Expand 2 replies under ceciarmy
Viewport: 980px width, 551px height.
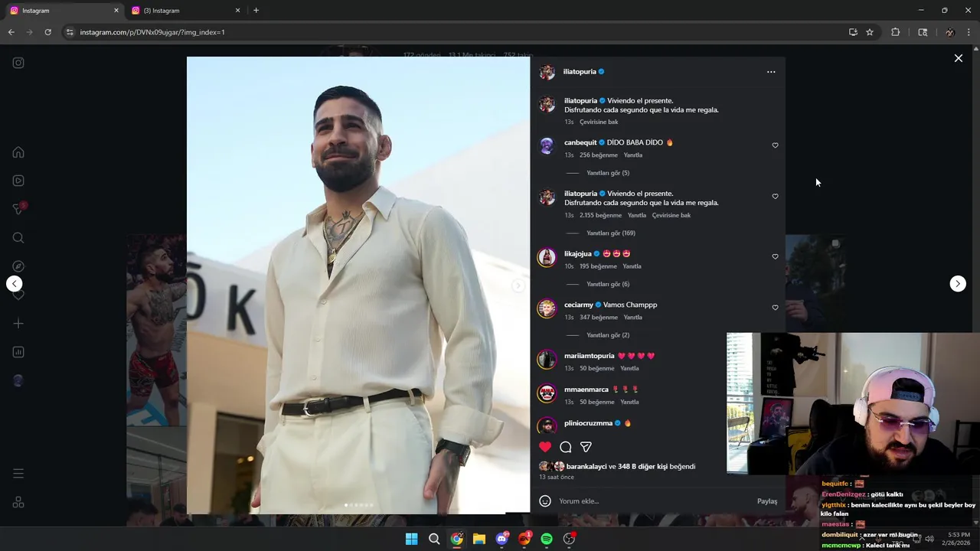point(608,335)
